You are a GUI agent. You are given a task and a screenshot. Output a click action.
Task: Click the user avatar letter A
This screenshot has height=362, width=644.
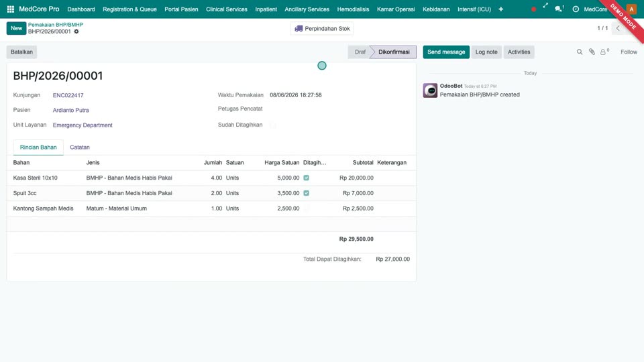(631, 9)
